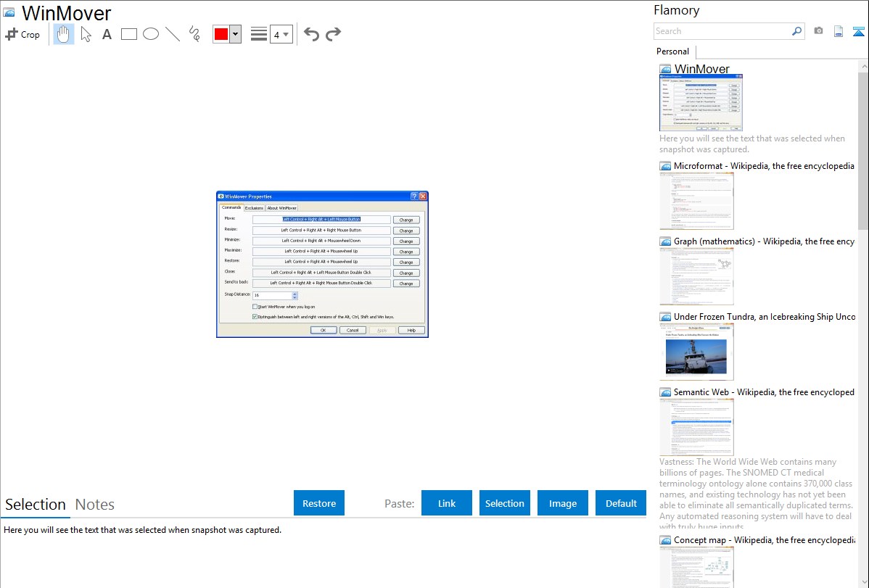Click the line thickness icon
Screen dimensions: 869x588
point(259,34)
